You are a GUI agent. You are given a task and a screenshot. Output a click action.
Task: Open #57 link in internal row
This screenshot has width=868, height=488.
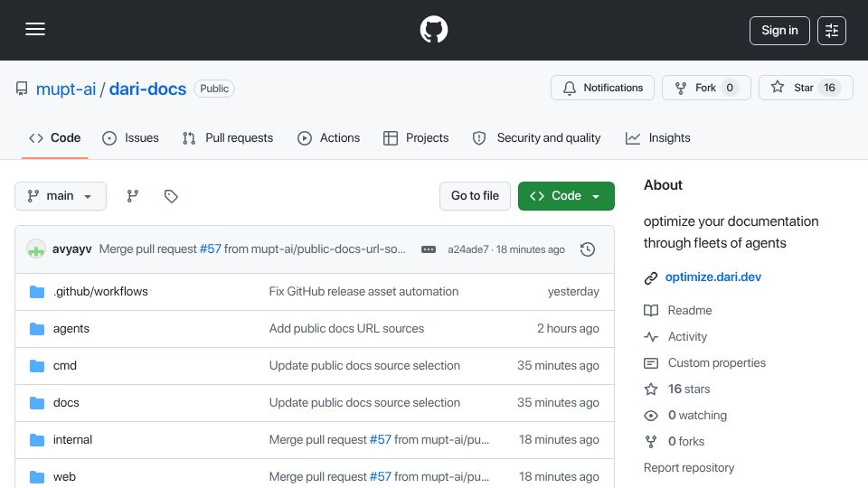click(381, 440)
